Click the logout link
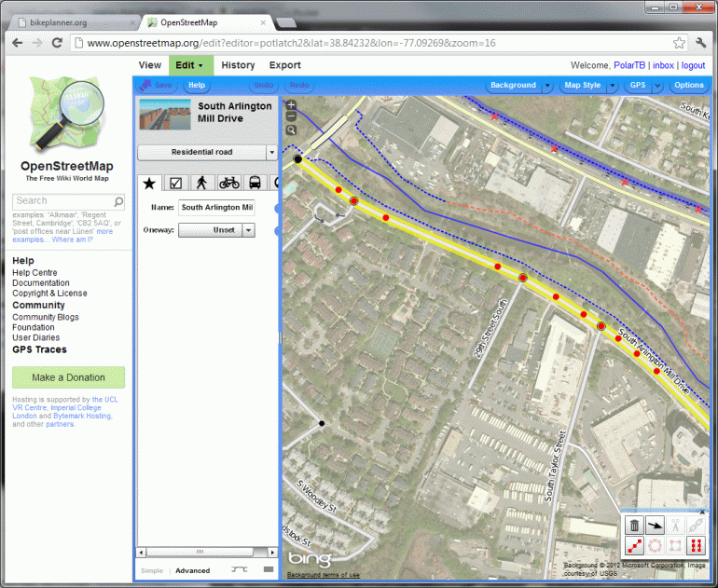 point(693,65)
